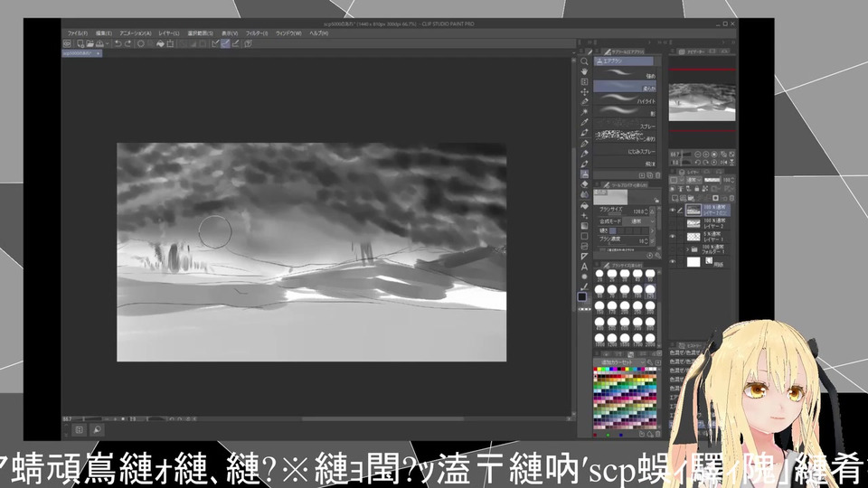
Task: Adjust the ブラシ濃度 stepper arrows
Action: pos(646,240)
